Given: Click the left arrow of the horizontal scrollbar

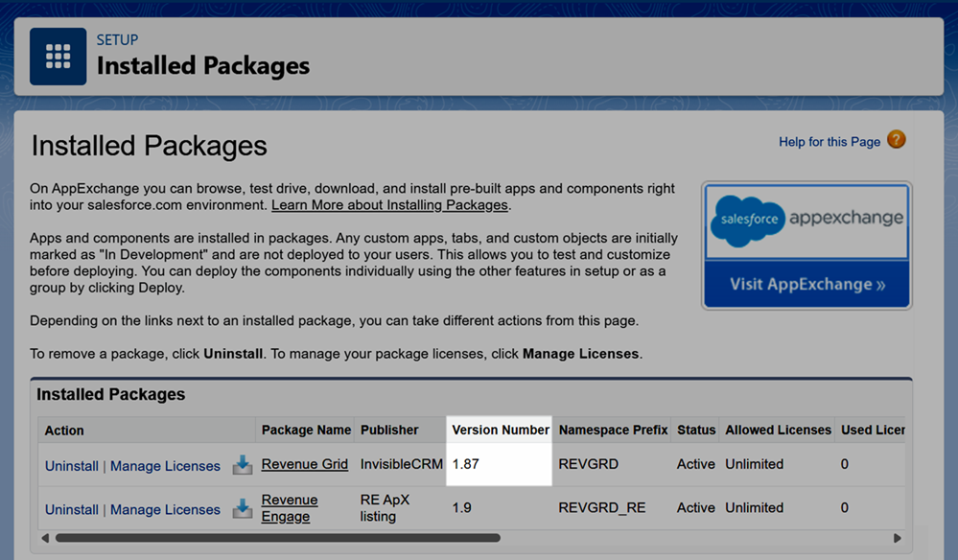Looking at the screenshot, I should [x=45, y=538].
